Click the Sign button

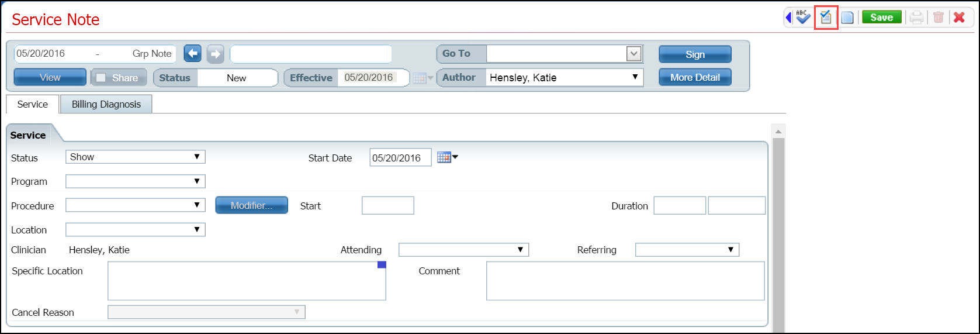click(x=695, y=54)
